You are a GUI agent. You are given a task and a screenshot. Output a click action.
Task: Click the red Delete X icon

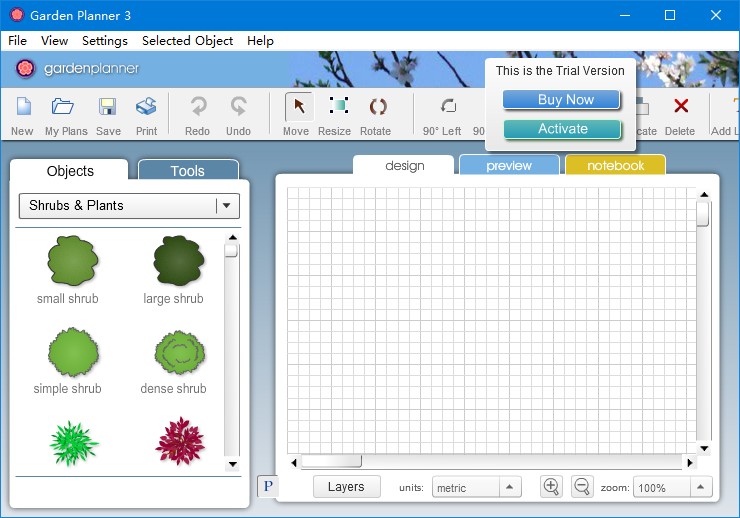pyautogui.click(x=680, y=107)
